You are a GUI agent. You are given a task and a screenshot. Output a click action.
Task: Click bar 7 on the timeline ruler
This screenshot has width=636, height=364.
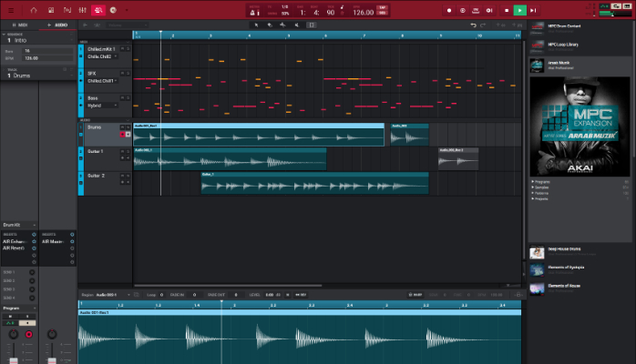(364, 35)
